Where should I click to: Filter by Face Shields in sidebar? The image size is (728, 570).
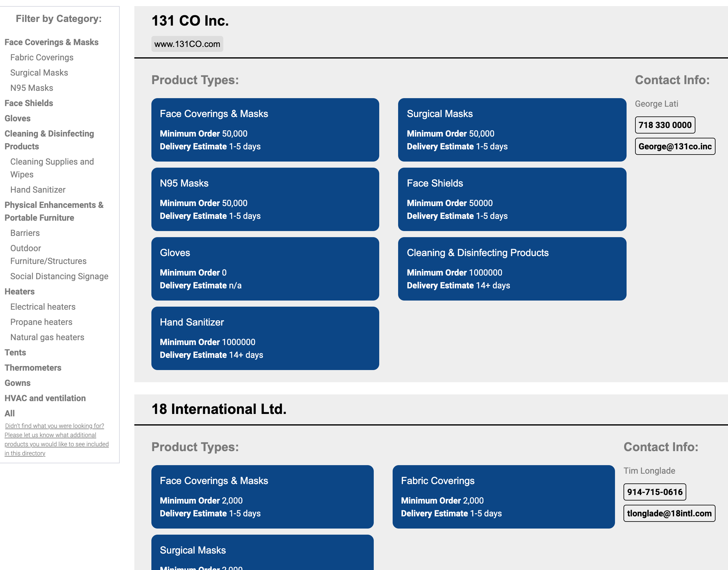coord(29,103)
